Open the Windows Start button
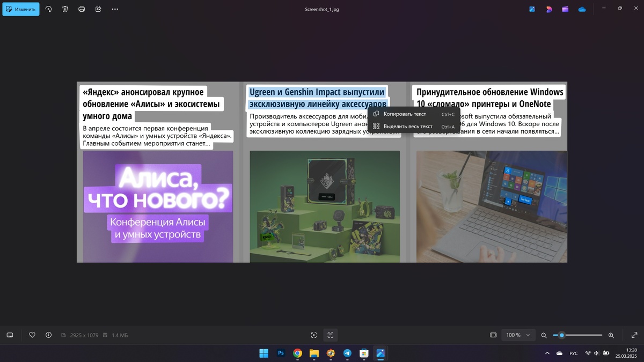Viewport: 644px width, 362px height. 264,353
